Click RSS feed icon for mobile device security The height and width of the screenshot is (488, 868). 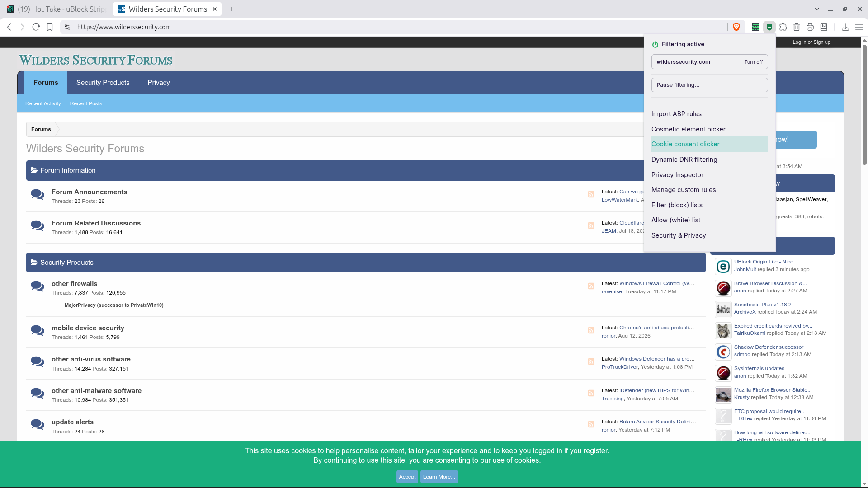[591, 330]
